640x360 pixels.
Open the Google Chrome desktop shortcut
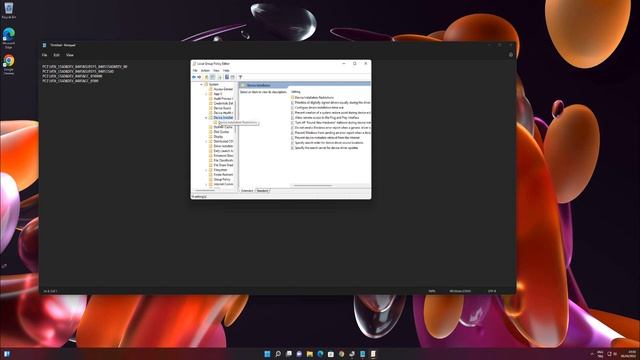9,64
